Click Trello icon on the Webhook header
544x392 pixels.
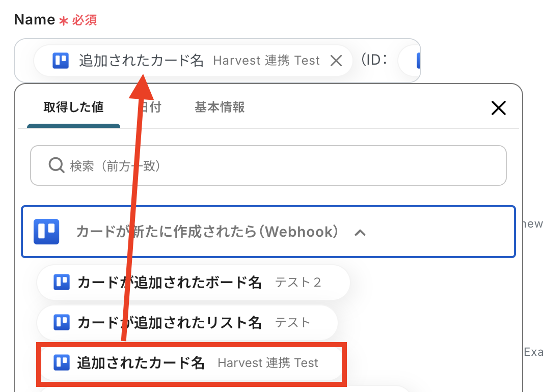point(46,232)
